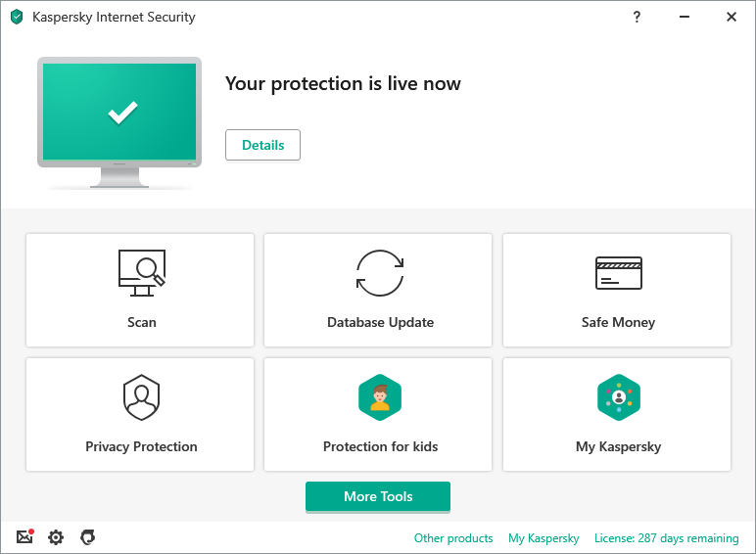
Task: Click the My Kaspersky hexagon icon
Action: (618, 397)
